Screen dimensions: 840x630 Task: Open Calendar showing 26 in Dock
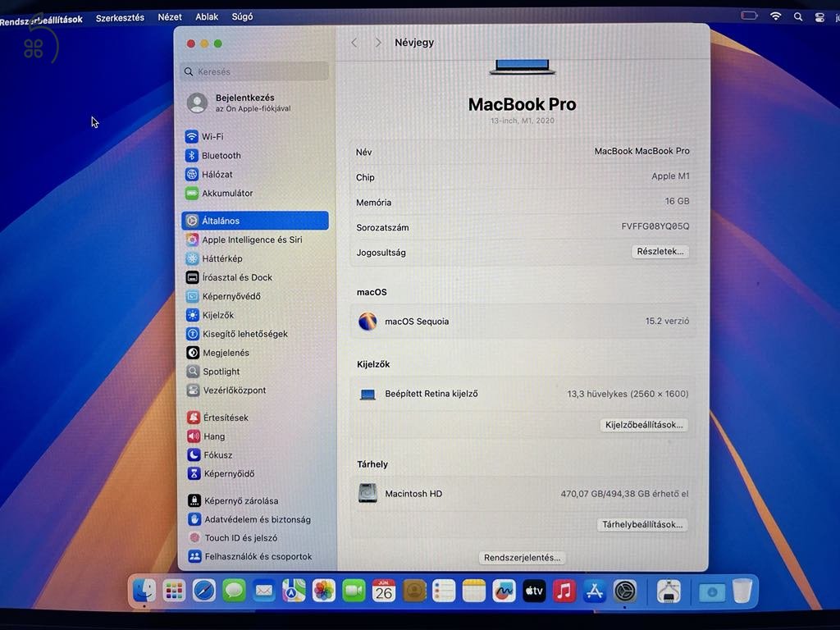(384, 591)
